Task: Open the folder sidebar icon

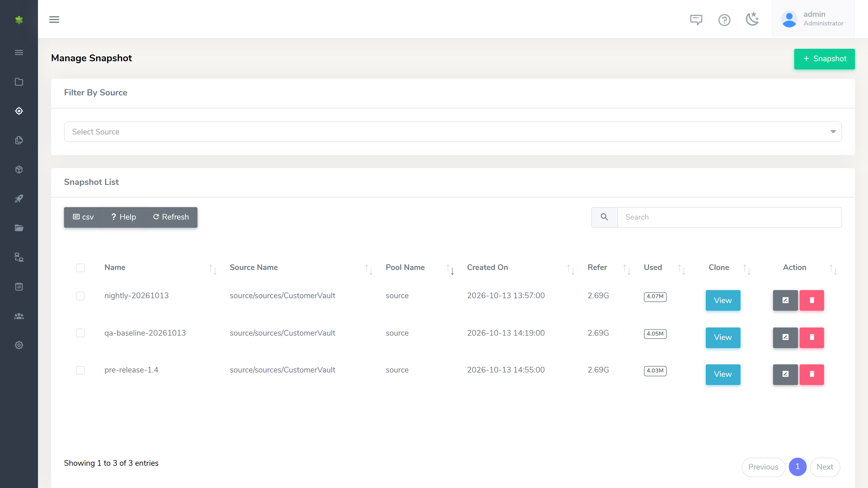Action: 19,82
